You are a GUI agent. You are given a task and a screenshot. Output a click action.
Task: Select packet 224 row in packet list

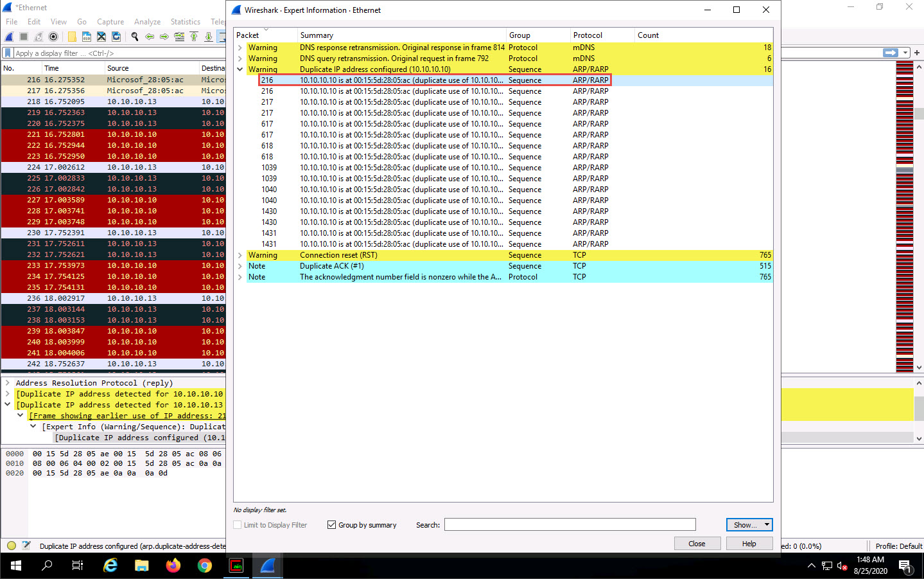[x=113, y=167]
